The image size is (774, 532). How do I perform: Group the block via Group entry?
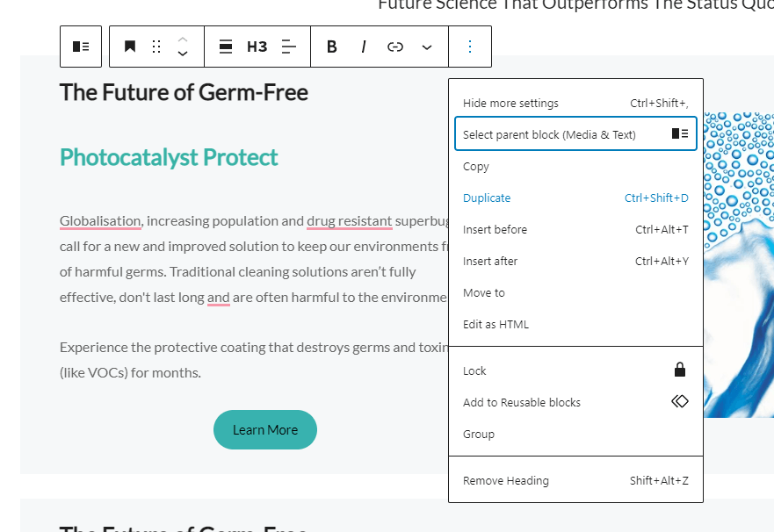point(575,434)
